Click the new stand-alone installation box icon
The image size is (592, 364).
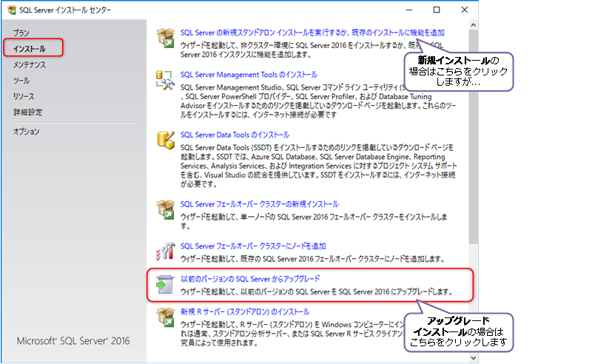165,38
